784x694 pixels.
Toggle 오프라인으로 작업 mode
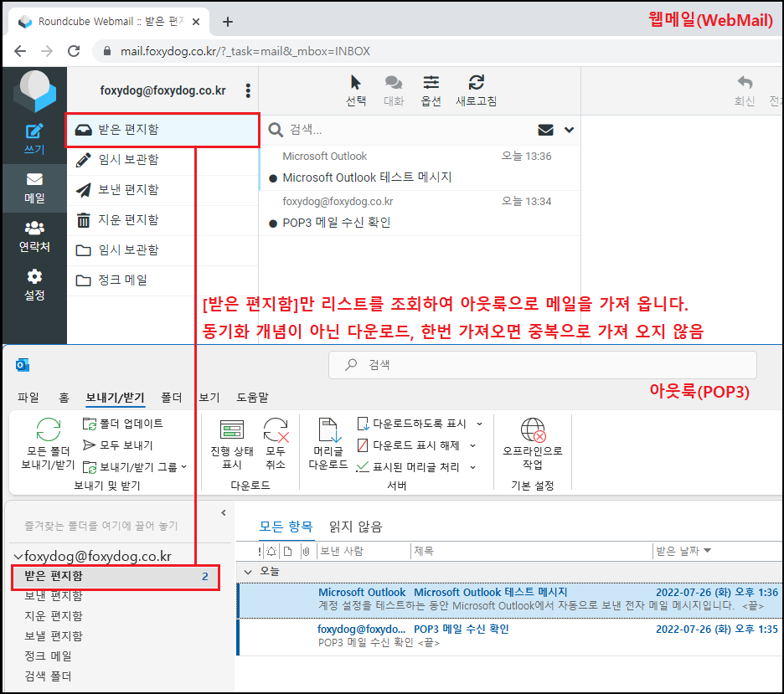tap(533, 444)
